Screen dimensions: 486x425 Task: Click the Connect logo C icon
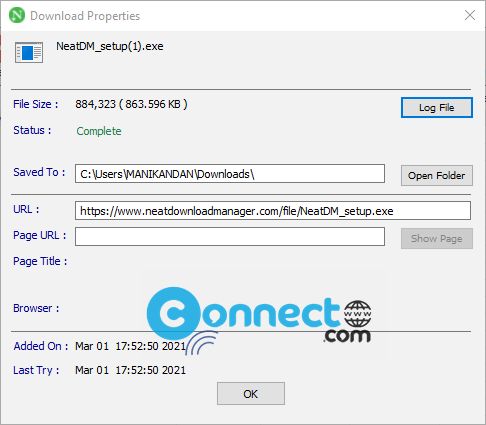tap(173, 314)
